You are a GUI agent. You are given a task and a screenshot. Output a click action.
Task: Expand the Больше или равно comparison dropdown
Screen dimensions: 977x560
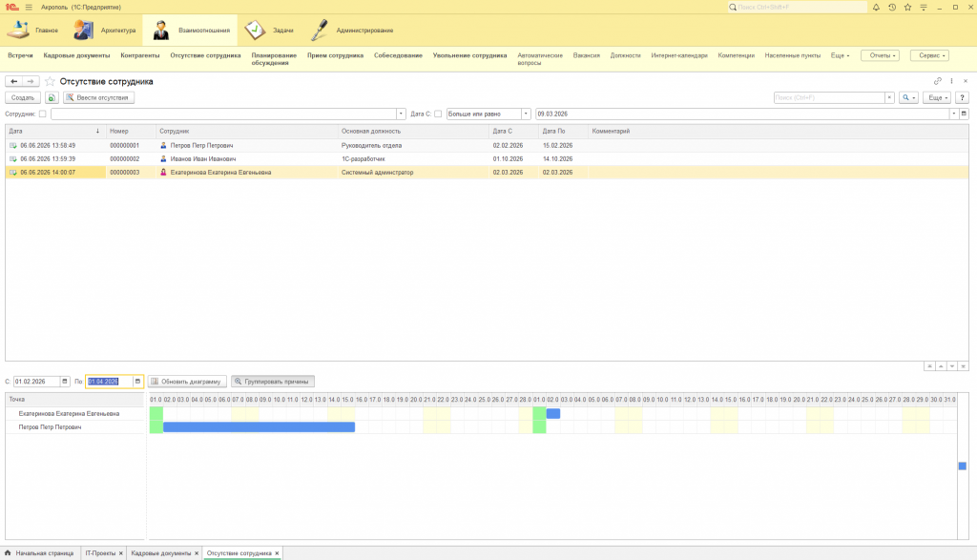click(526, 114)
